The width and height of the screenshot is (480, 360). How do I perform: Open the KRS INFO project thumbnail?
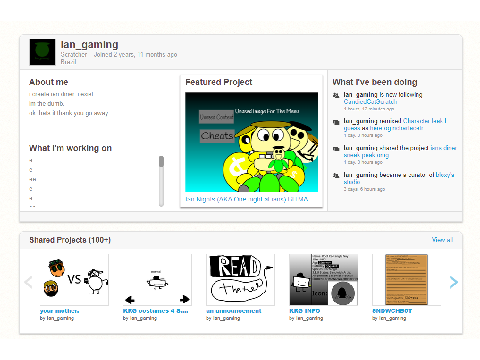(x=323, y=279)
